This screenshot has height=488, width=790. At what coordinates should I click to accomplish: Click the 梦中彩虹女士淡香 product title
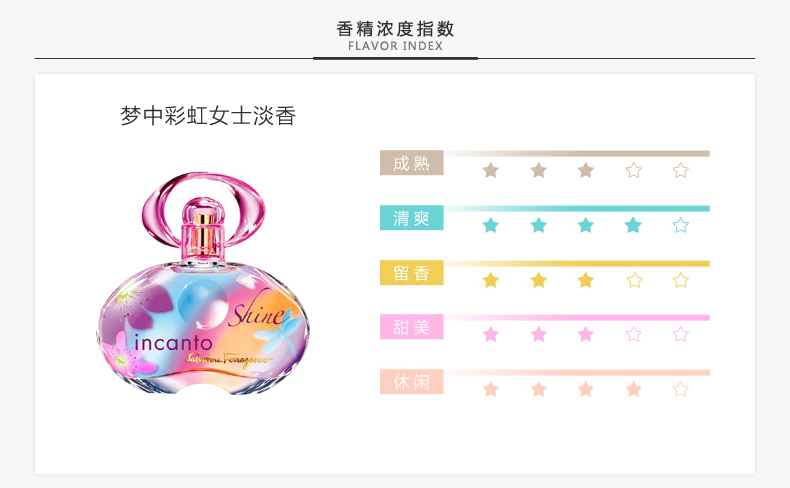[208, 116]
